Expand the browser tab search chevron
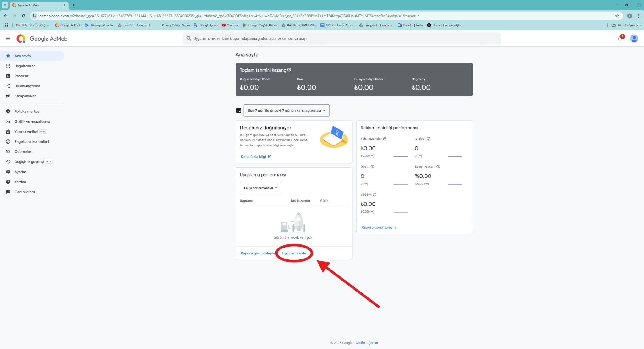This screenshot has height=349, width=644. pos(5,5)
